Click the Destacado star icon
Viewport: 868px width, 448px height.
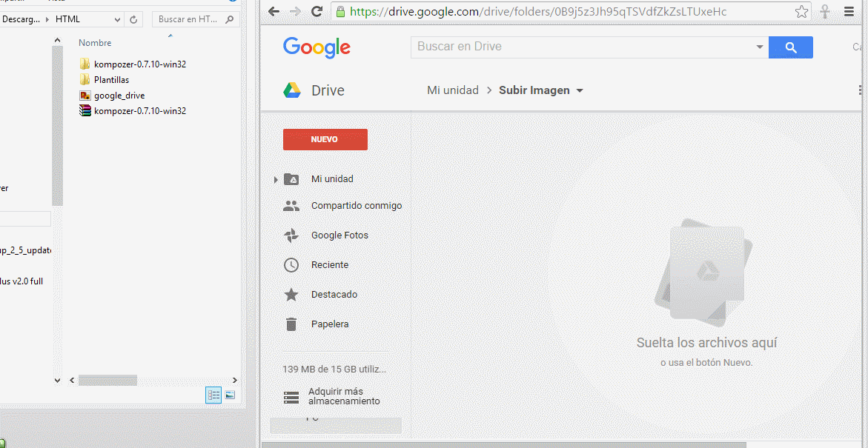[291, 294]
